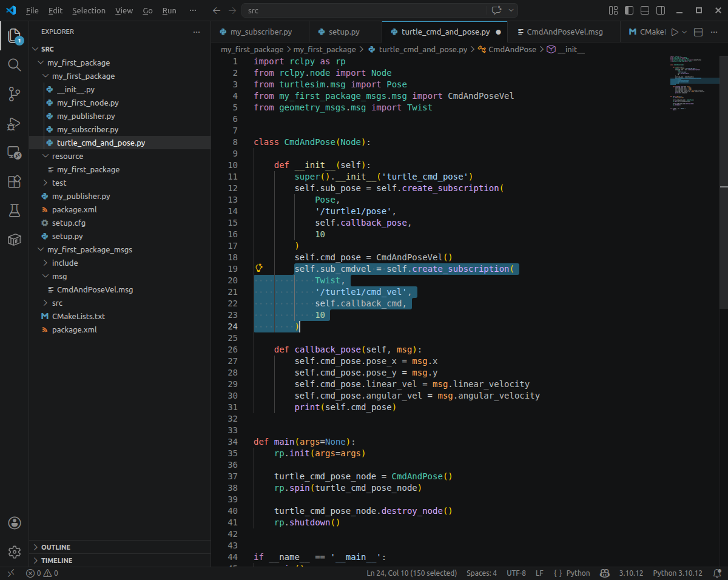Go forward with the right arrow

(x=233, y=11)
